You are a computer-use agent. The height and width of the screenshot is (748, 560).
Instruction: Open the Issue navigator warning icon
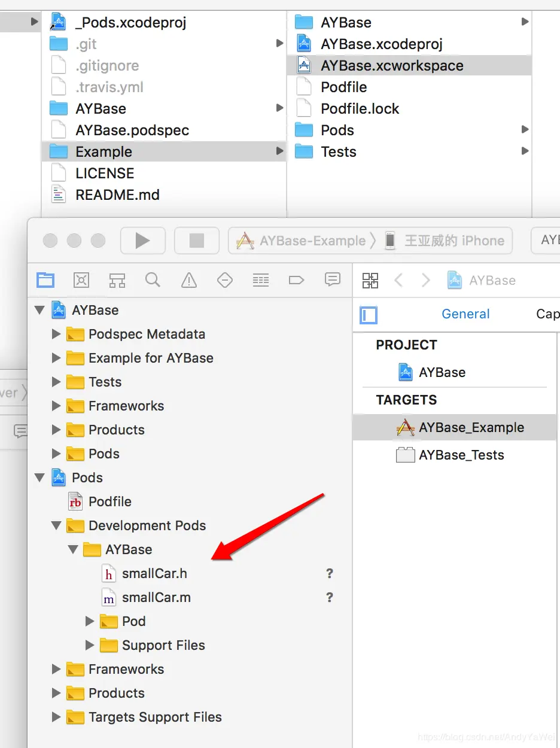189,279
